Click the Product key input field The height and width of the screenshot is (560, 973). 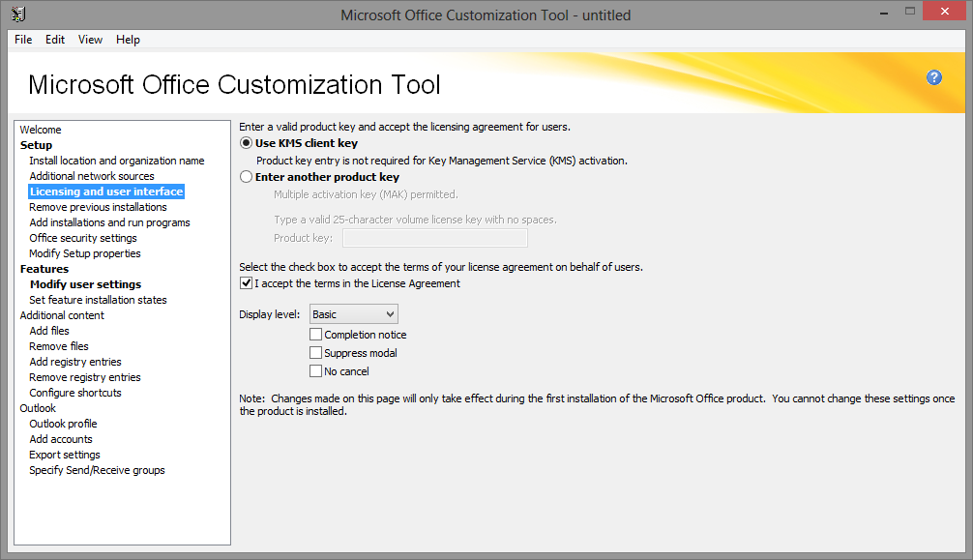[x=435, y=238]
